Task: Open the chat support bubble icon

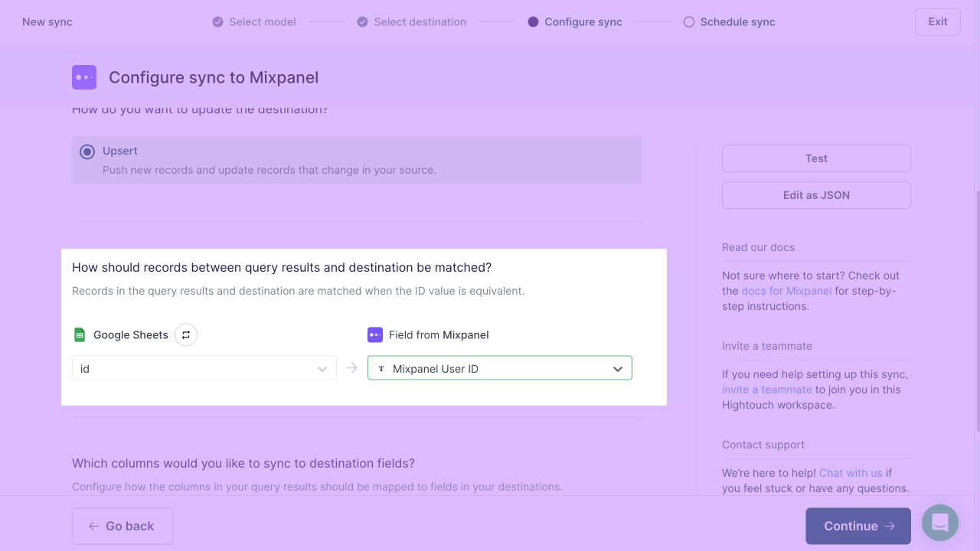Action: 940,523
